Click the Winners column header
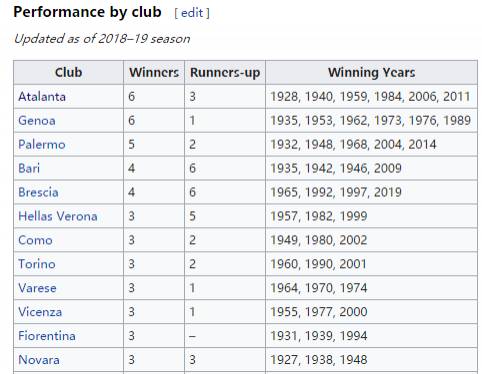The image size is (482, 374). tap(154, 72)
